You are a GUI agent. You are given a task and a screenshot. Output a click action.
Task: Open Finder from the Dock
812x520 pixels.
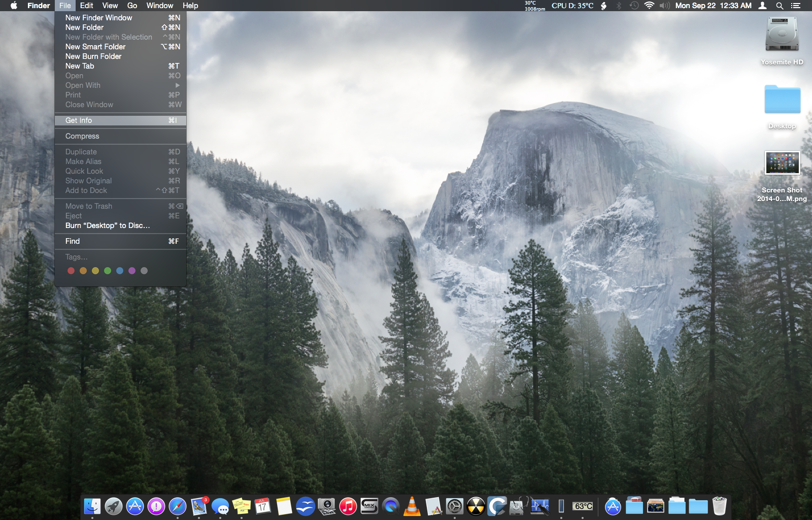(92, 506)
